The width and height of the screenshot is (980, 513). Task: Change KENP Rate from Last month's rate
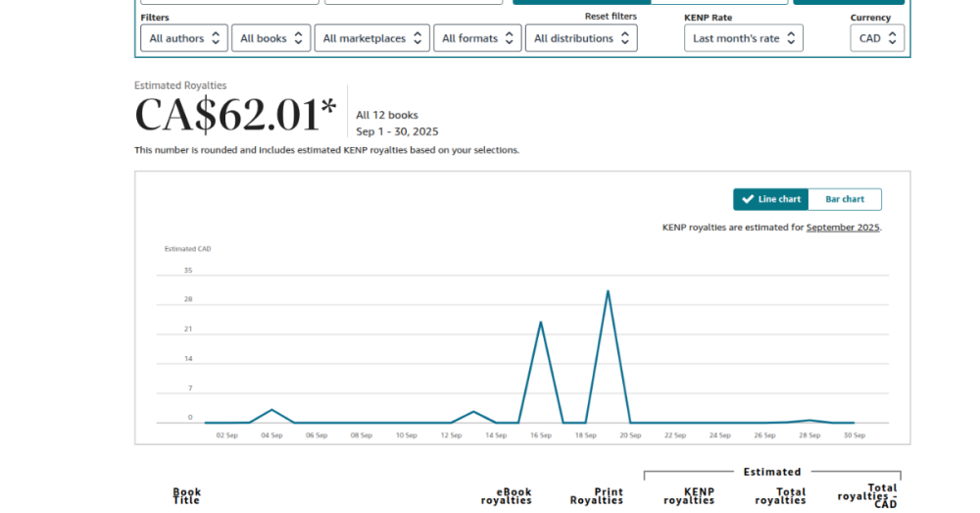743,38
